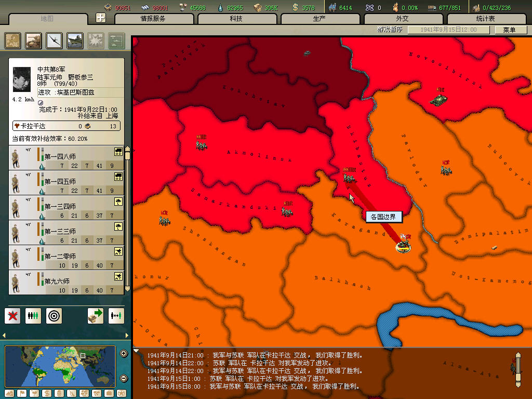The height and width of the screenshot is (399, 532).
Task: Click the greyed-out combined forces icon
Action: [117, 41]
